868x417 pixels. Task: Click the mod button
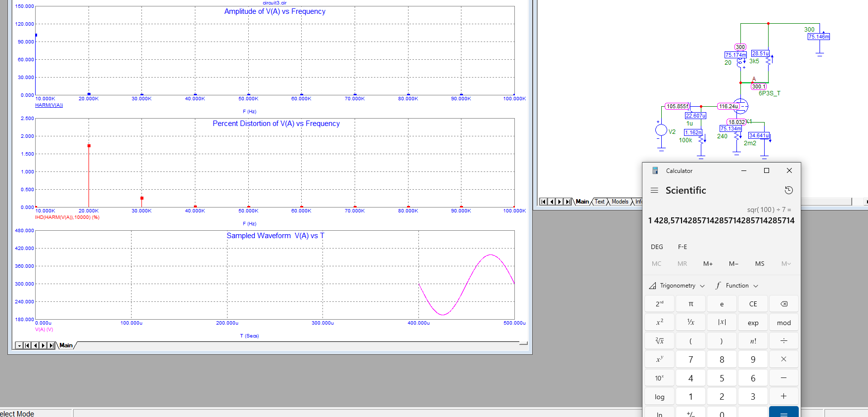tap(784, 323)
